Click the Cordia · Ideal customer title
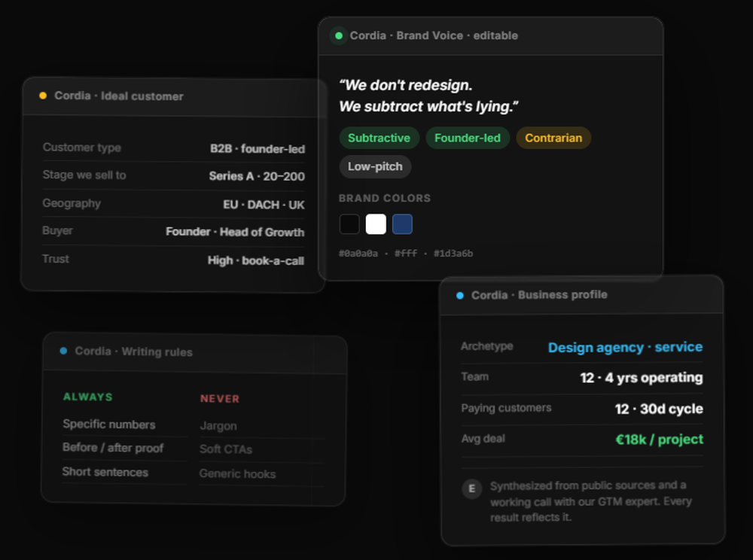 tap(119, 96)
